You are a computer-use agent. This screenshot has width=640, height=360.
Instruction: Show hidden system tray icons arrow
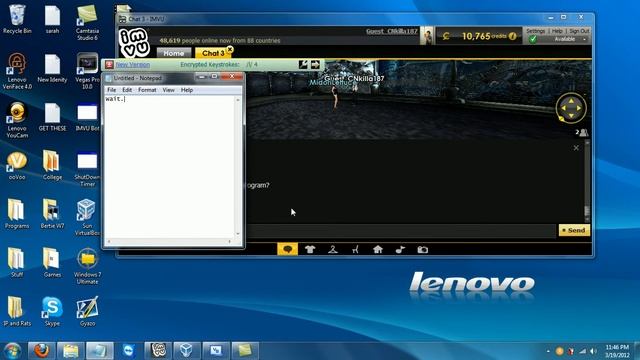tap(548, 351)
